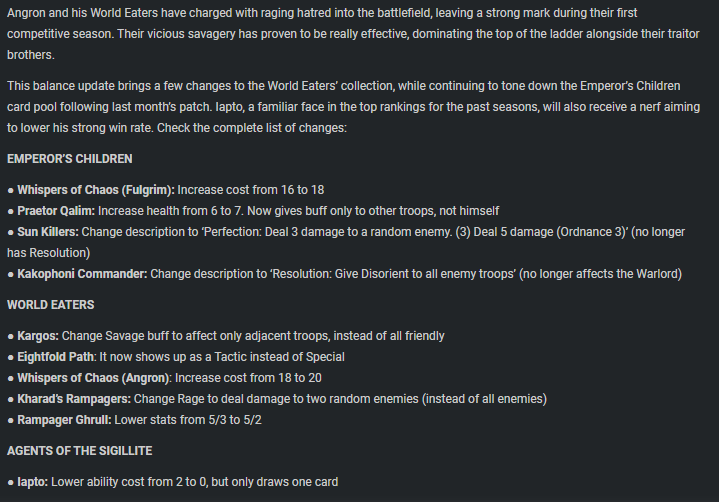Click the bullet before Rampager Ghrull entry

coord(11,420)
